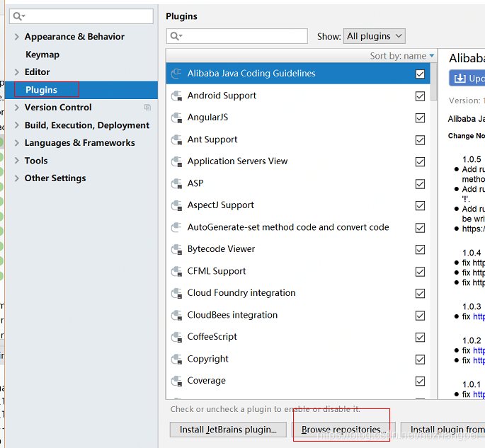Click the Copyright plugin icon

(x=176, y=360)
